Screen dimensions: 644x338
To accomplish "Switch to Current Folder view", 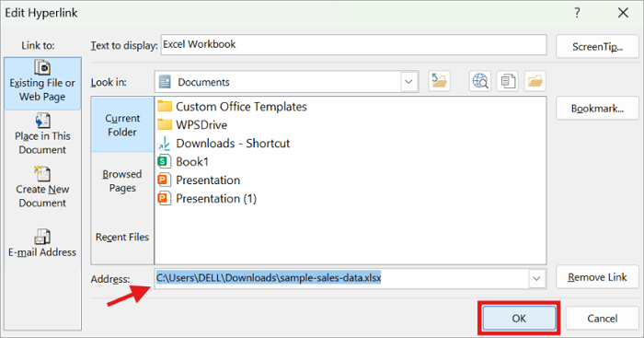I will point(122,124).
